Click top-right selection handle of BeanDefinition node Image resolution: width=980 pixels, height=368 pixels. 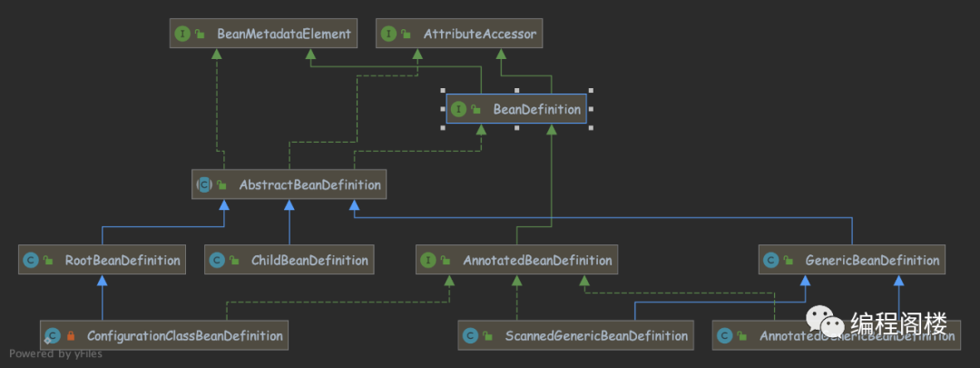pyautogui.click(x=591, y=91)
